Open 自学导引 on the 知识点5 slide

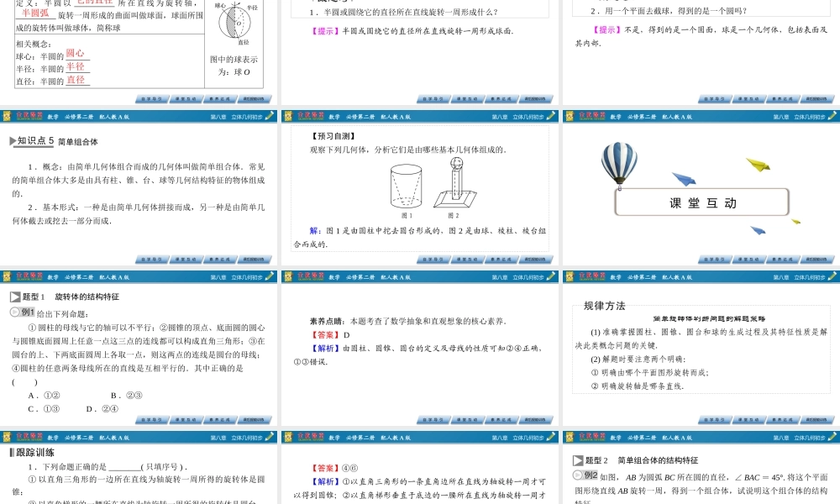(x=151, y=260)
